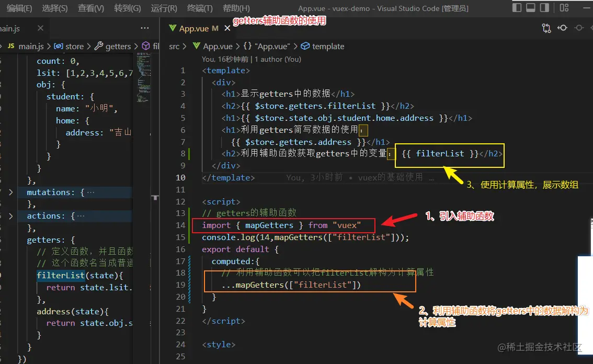Open the store breadcrumb dropdown
This screenshot has height=364, width=593.
click(74, 46)
